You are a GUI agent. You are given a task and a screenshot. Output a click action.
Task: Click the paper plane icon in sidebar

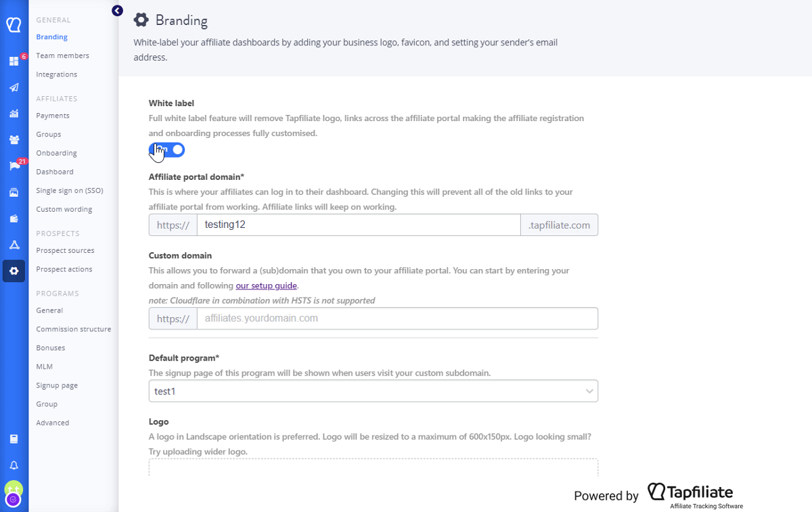14,87
